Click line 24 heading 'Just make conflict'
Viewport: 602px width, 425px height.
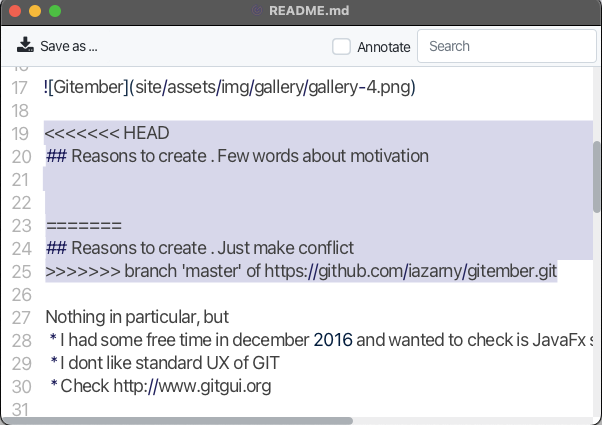(x=286, y=248)
